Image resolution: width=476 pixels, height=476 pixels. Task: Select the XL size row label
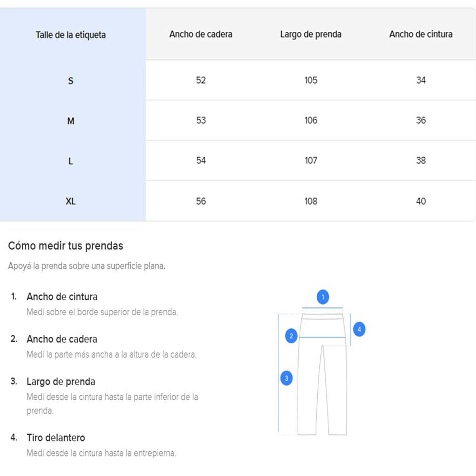click(x=71, y=202)
